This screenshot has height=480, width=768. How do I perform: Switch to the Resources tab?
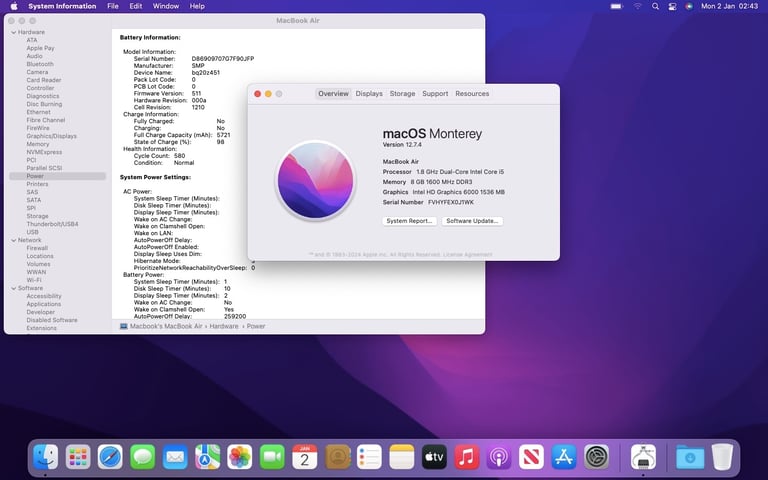pos(472,94)
